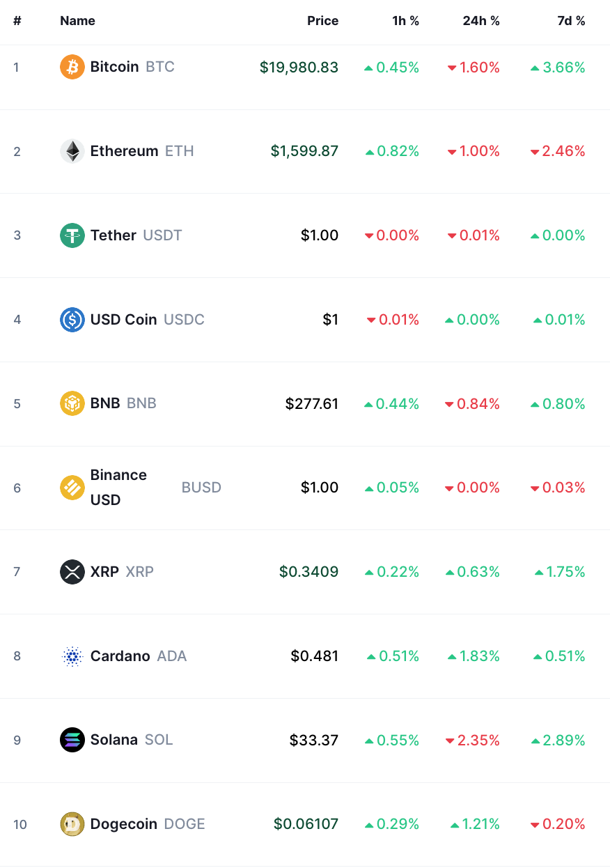
Task: Open the Bitcoin coin page link
Action: click(115, 68)
